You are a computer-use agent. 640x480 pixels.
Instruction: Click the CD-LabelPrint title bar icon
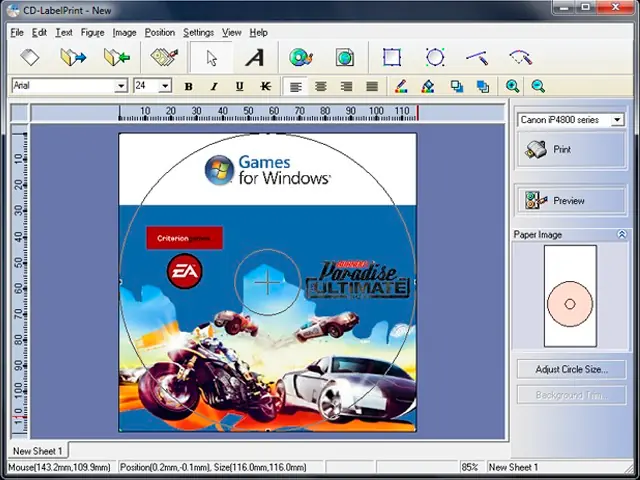click(x=13, y=10)
